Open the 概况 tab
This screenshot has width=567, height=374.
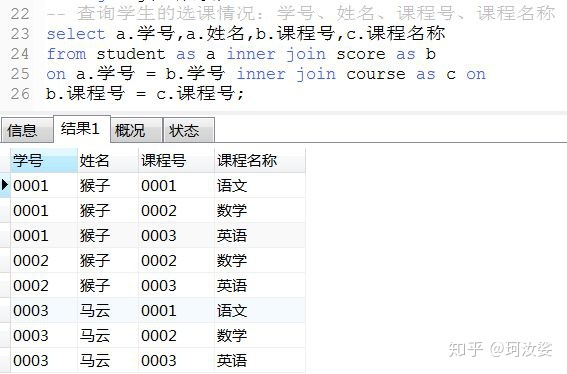coord(136,130)
